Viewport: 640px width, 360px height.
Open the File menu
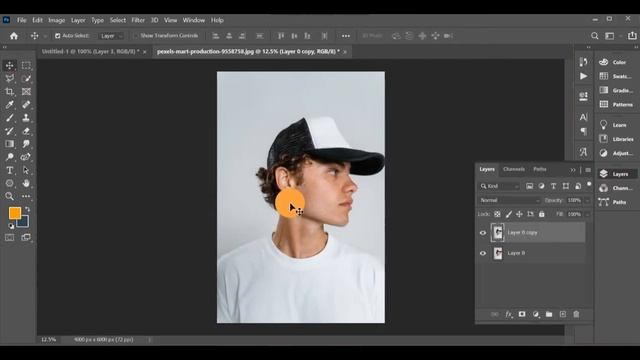coord(22,20)
